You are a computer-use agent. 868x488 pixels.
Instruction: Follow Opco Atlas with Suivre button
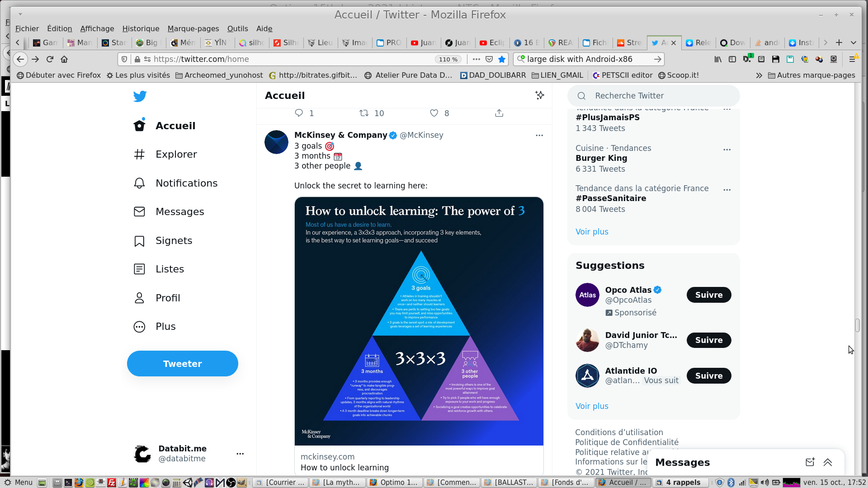(708, 295)
